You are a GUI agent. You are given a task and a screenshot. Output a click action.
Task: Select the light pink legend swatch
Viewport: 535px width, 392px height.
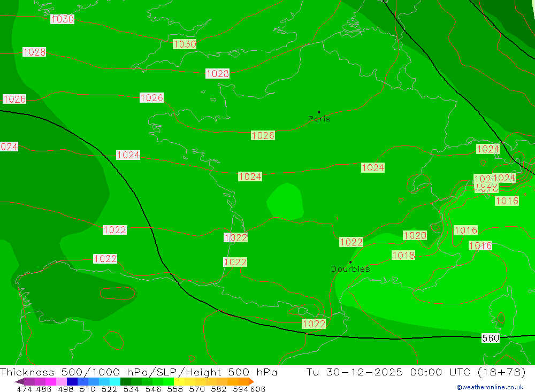coord(62,381)
